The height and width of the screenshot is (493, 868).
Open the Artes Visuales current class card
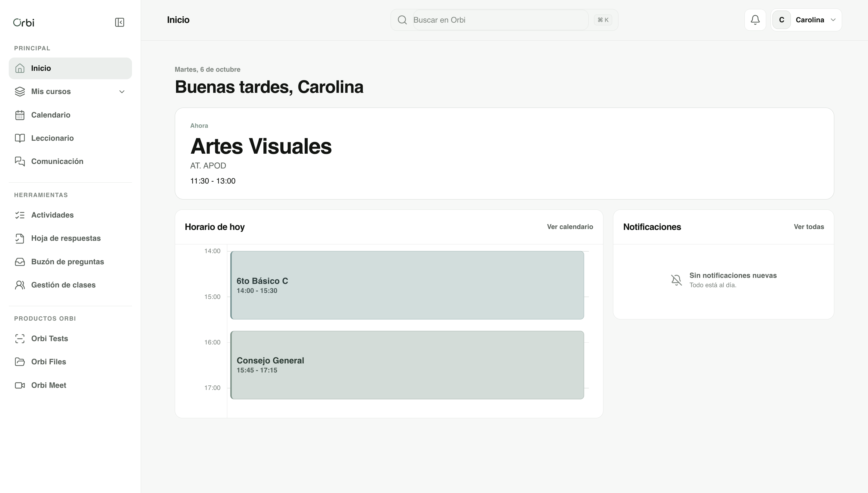(x=504, y=153)
